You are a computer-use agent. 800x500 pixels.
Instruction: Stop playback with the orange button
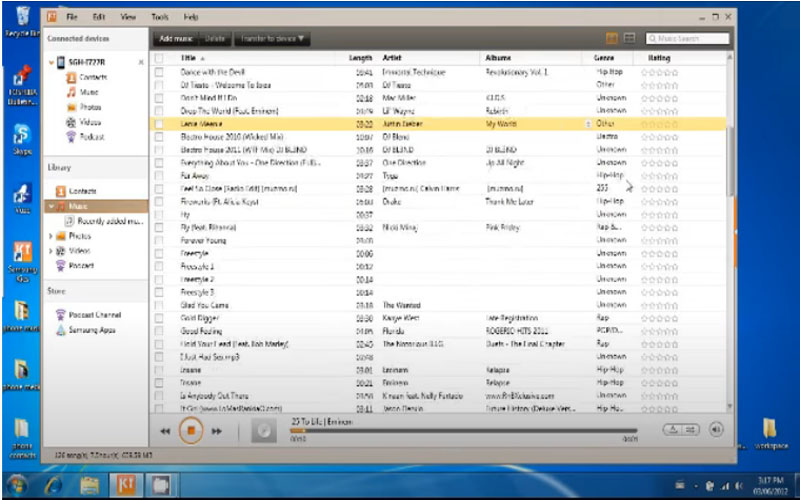point(191,431)
